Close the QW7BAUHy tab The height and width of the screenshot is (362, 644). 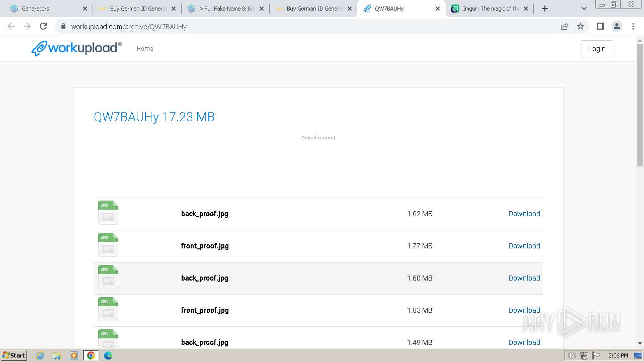(438, 9)
